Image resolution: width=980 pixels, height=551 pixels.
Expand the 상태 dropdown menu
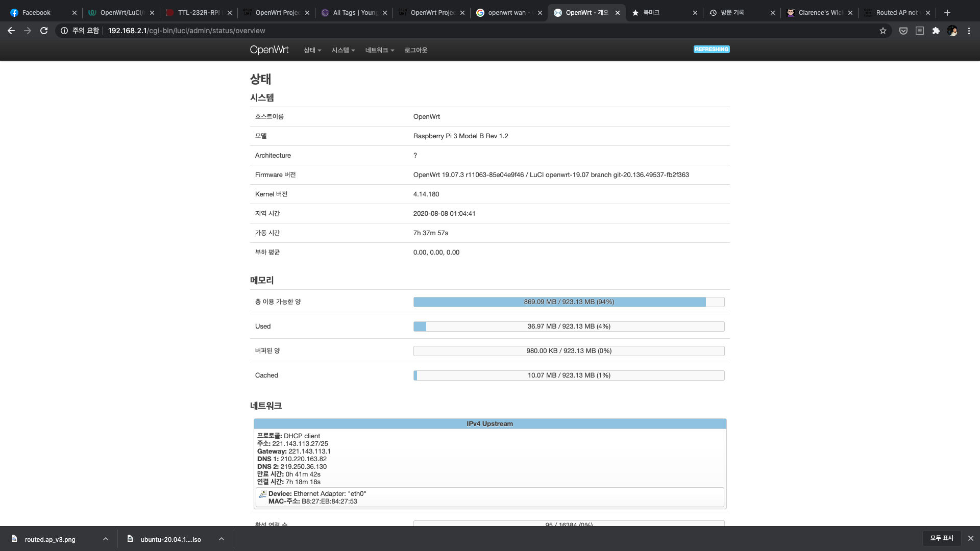pos(312,50)
